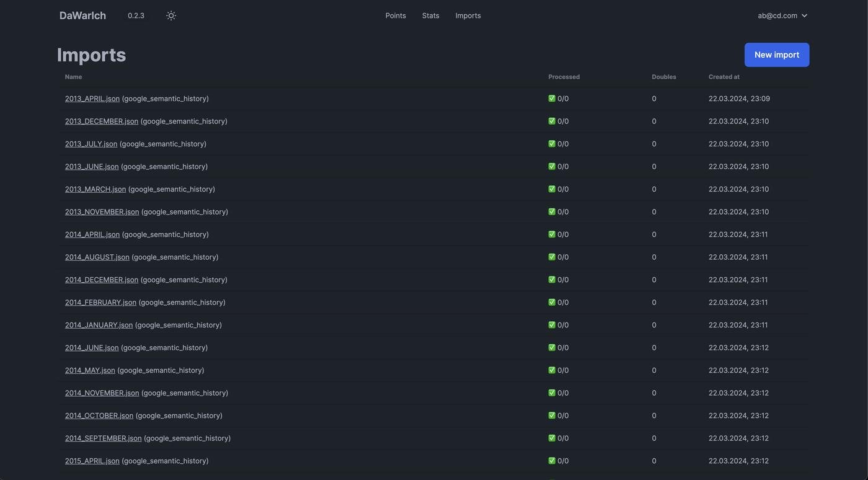868x480 pixels.
Task: Toggle the light/dark theme sun icon
Action: [171, 16]
